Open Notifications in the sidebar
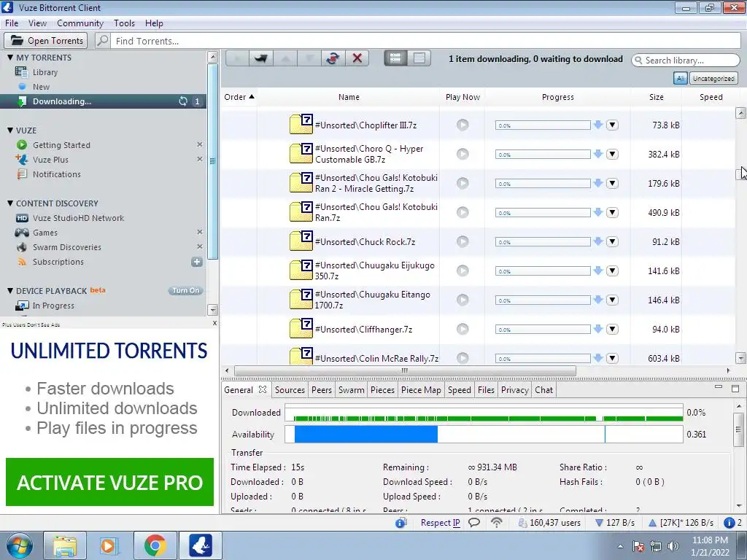The image size is (747, 560). point(57,174)
